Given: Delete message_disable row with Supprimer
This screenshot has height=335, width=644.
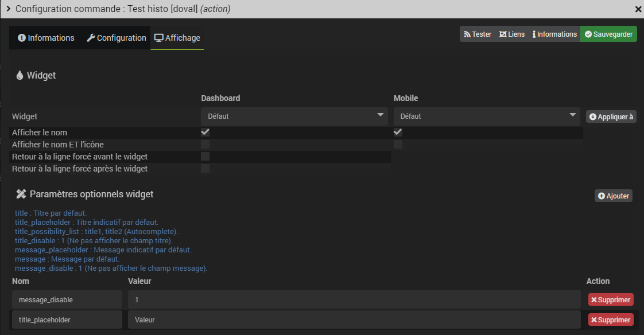Looking at the screenshot, I should point(611,299).
